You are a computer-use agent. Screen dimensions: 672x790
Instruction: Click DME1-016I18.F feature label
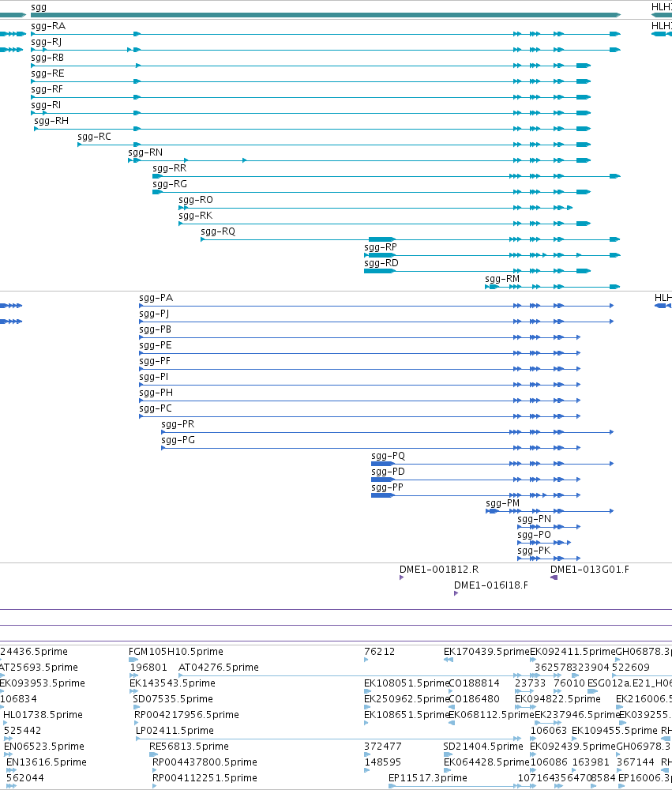coord(490,585)
